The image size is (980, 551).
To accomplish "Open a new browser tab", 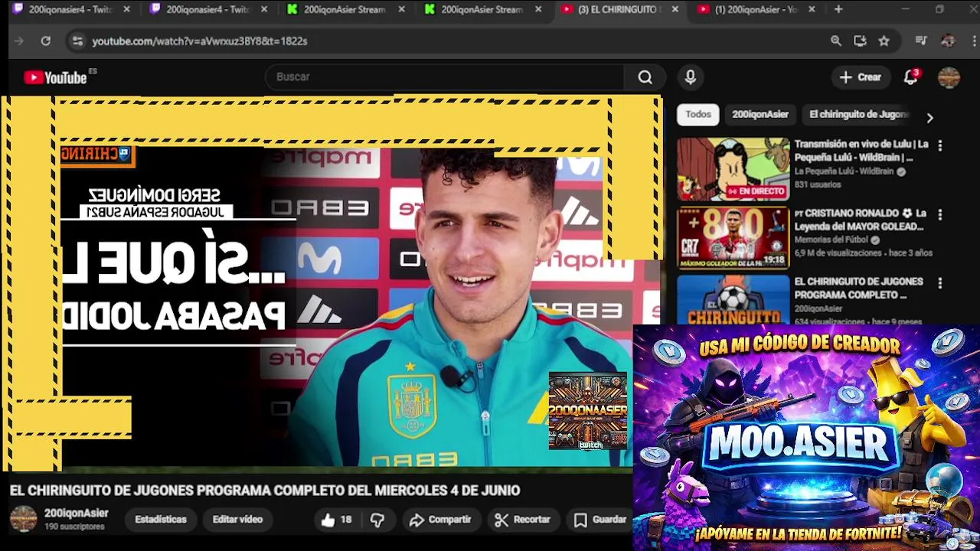I will [x=838, y=9].
